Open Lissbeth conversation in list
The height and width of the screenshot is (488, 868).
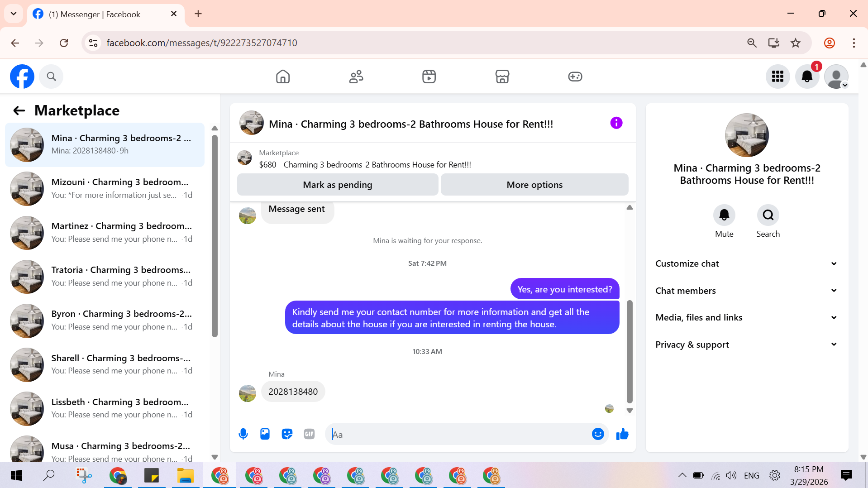[105, 409]
